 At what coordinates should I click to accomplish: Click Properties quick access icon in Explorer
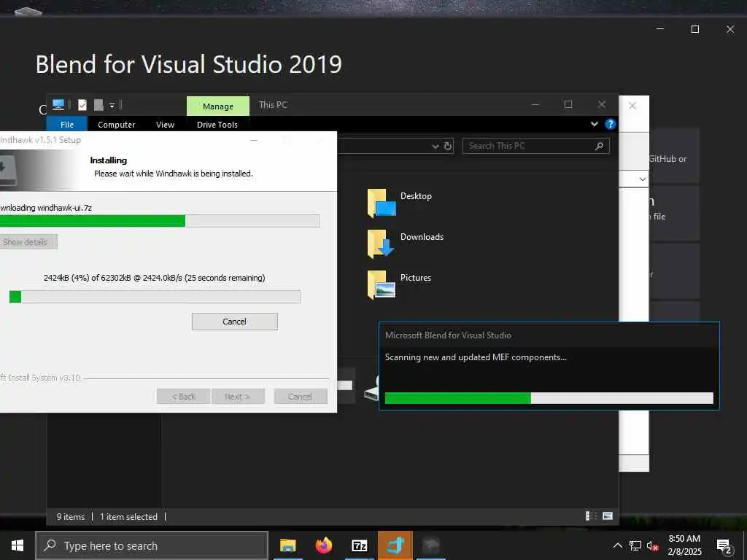point(82,105)
